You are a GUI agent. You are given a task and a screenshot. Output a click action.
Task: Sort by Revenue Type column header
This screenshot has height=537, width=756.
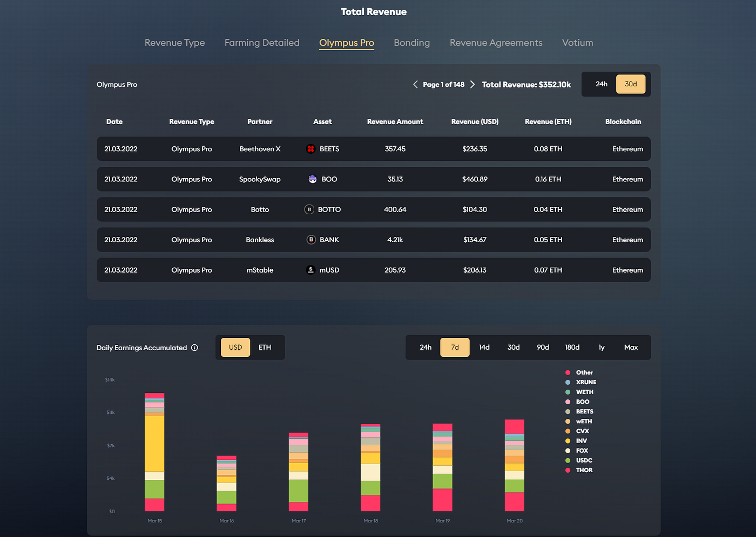click(x=192, y=121)
